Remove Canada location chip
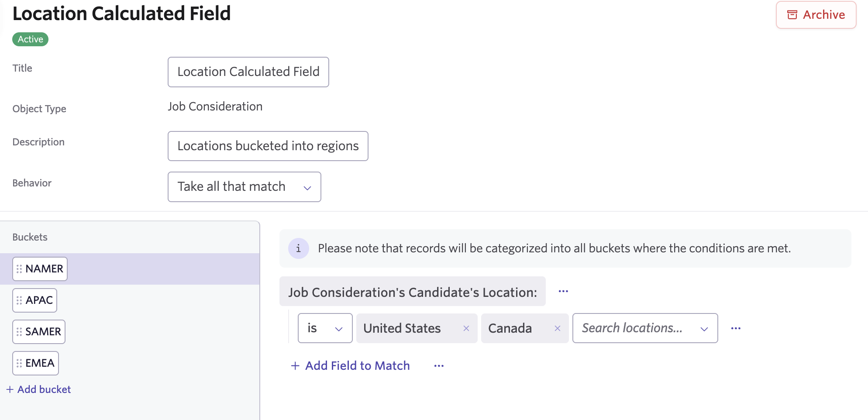 tap(557, 328)
